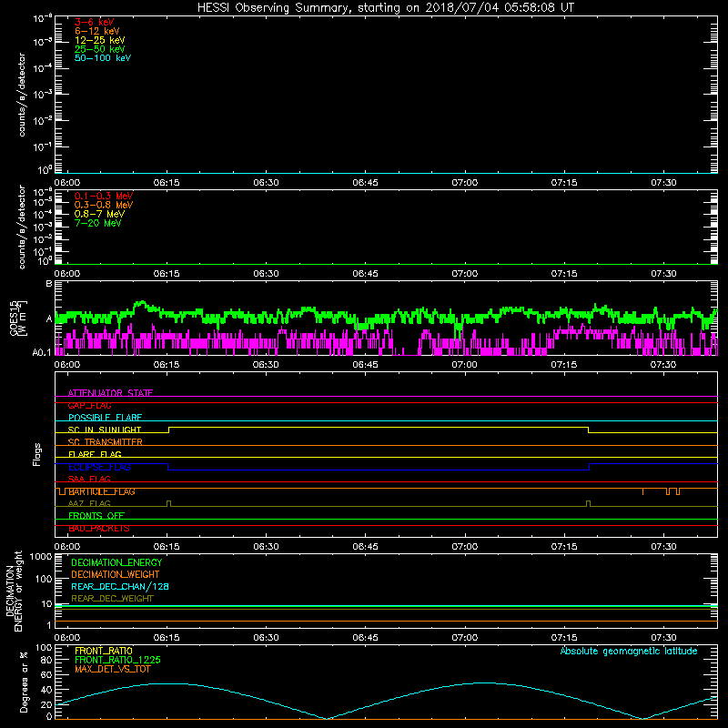Select the 25-50 keV legend label
Viewport: 728px width, 728px height.
(x=100, y=49)
